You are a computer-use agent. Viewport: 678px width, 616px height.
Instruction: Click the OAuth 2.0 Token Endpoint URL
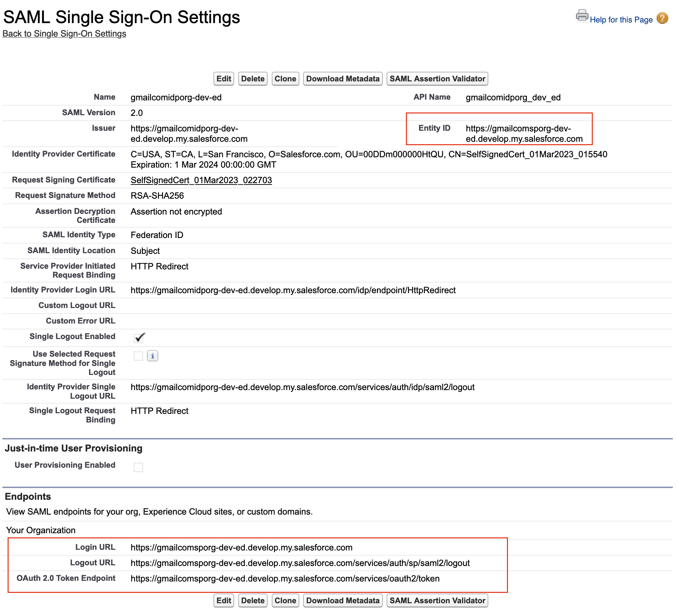point(285,578)
